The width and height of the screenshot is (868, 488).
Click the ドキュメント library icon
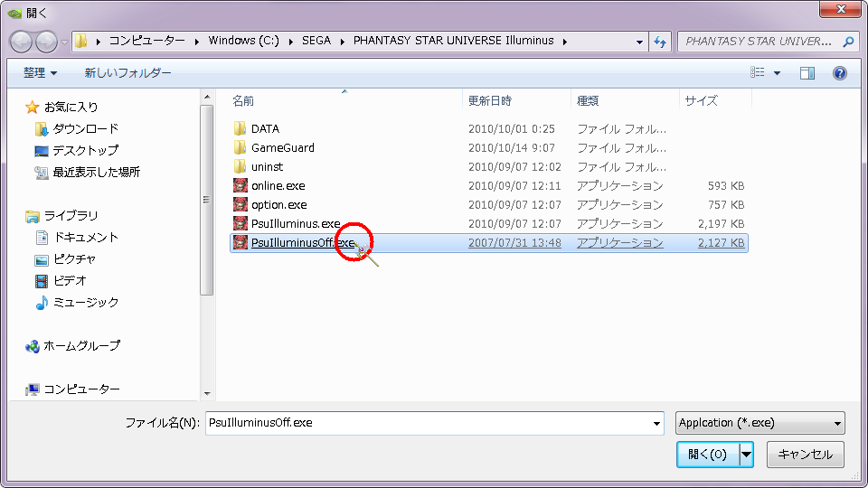point(42,238)
